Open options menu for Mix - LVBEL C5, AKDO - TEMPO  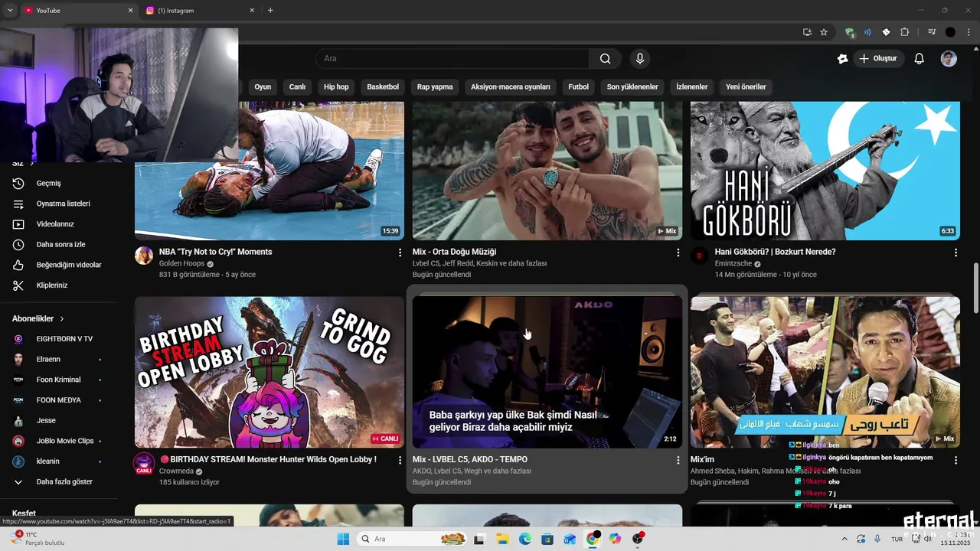point(678,460)
